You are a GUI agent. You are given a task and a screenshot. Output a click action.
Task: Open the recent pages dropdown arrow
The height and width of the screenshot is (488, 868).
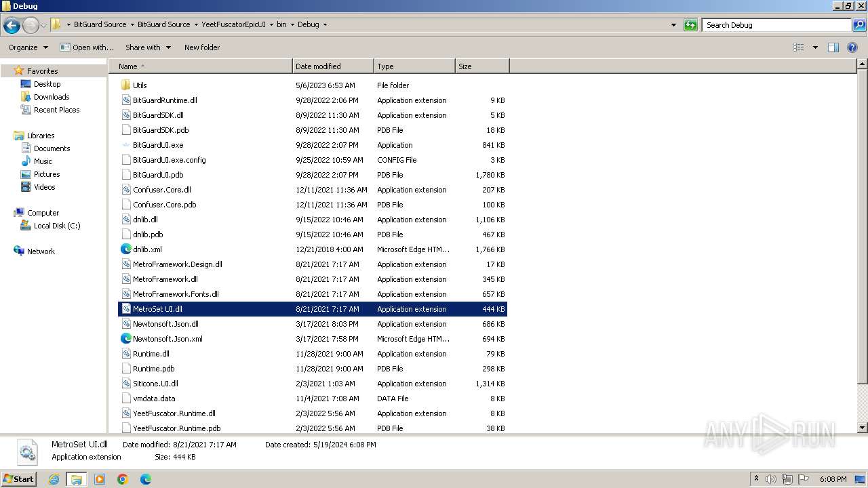43,25
